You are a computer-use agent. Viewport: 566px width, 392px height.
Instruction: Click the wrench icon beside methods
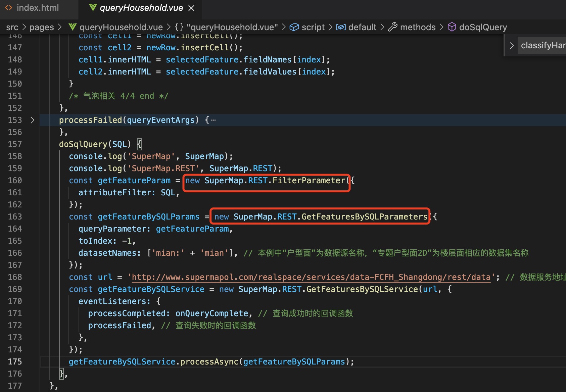click(x=392, y=27)
